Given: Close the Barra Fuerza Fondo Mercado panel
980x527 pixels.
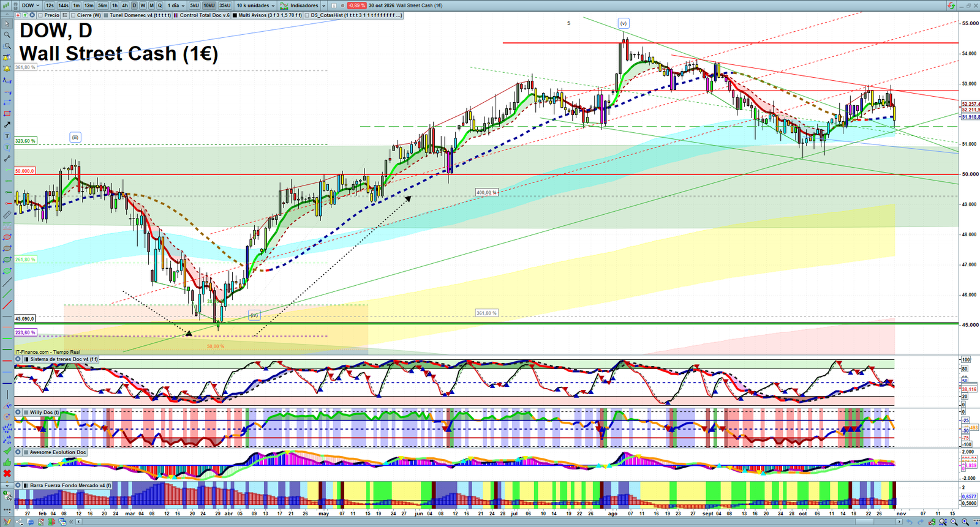Looking at the screenshot, I should (18, 485).
